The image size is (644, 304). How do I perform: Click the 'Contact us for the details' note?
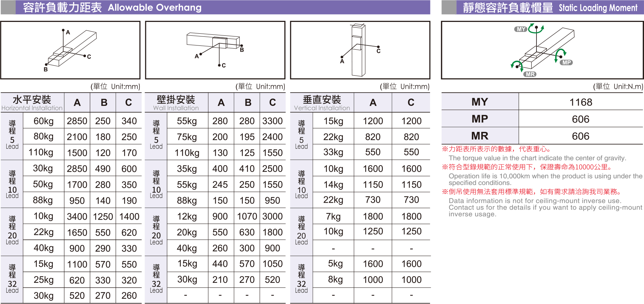[x=545, y=208]
